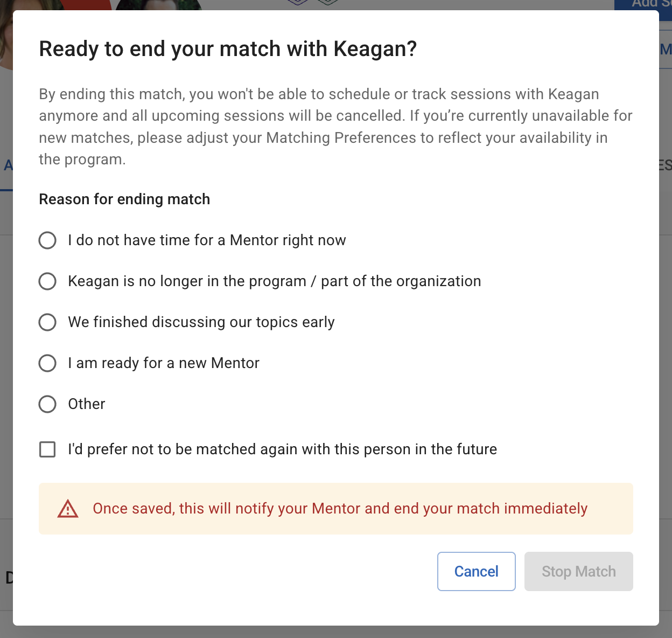Click the dark-haired avatar photo at top
Screen dimensions: 672x638
159,5
